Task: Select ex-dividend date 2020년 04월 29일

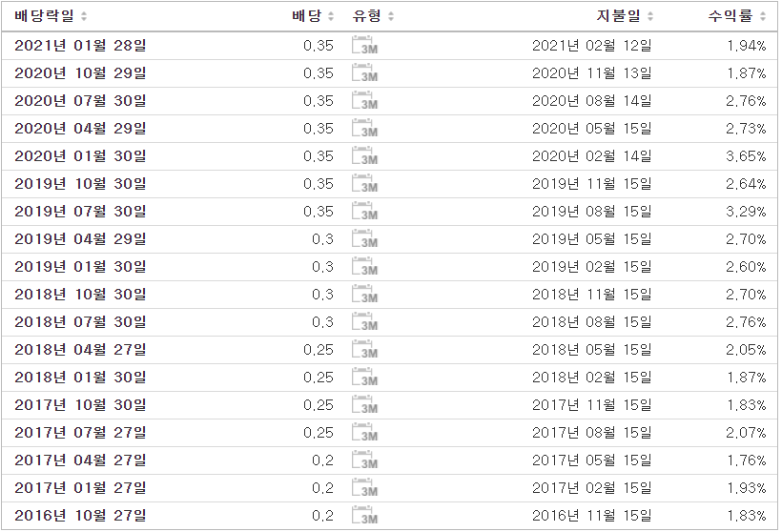Action: (x=80, y=129)
